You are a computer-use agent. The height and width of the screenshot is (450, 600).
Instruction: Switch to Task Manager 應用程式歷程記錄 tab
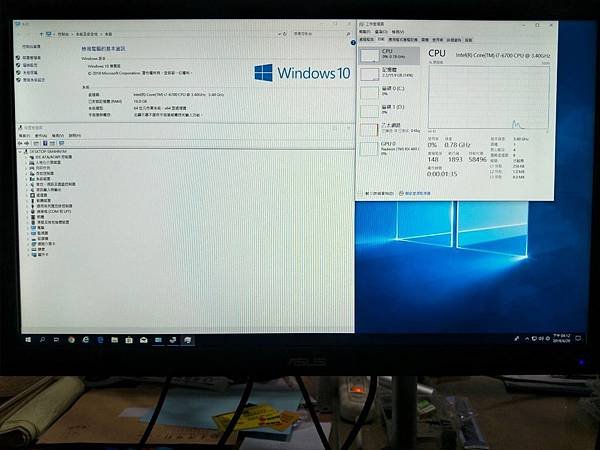(403, 40)
